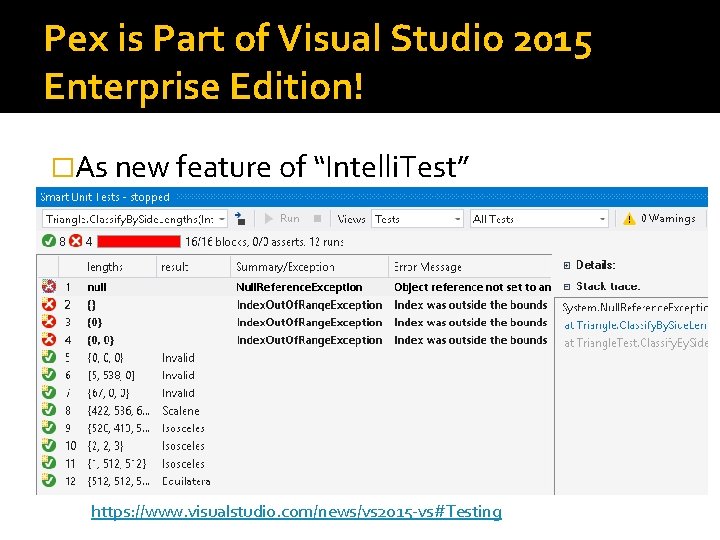Select 'Object reference not set to an' message
The height and width of the screenshot is (540, 720).
point(472,287)
